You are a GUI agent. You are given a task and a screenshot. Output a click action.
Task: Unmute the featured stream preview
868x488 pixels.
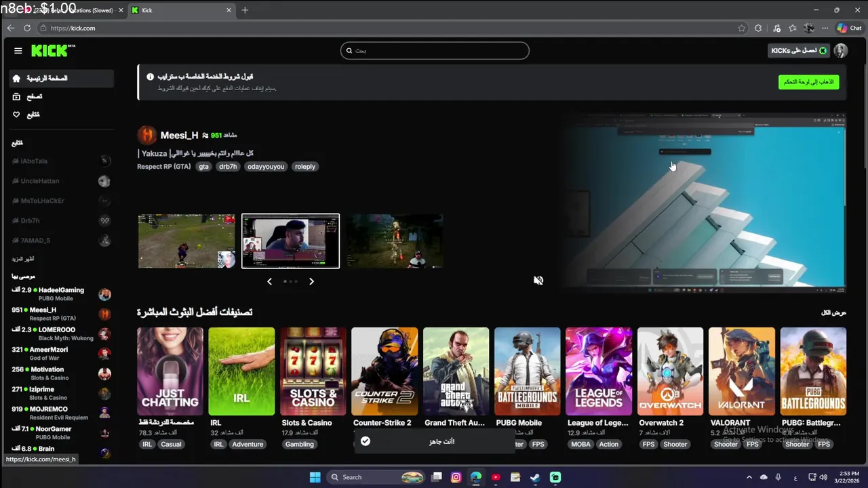click(x=538, y=281)
